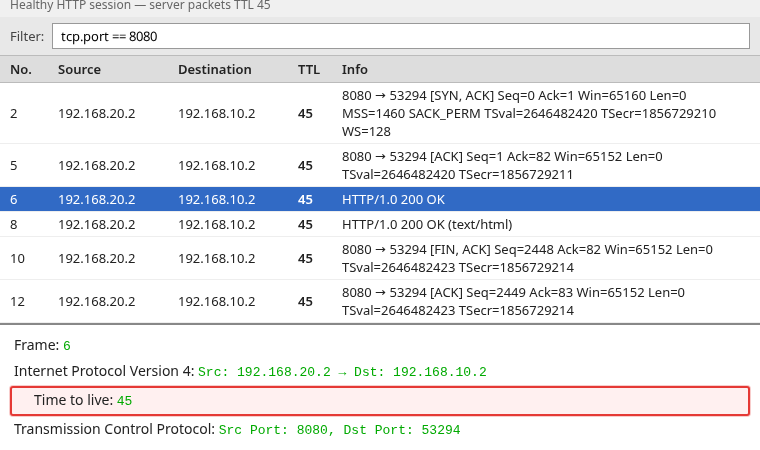This screenshot has height=450, width=760.
Task: Click destination 192.168.10.2 in packet 10 row
Action: (217, 258)
